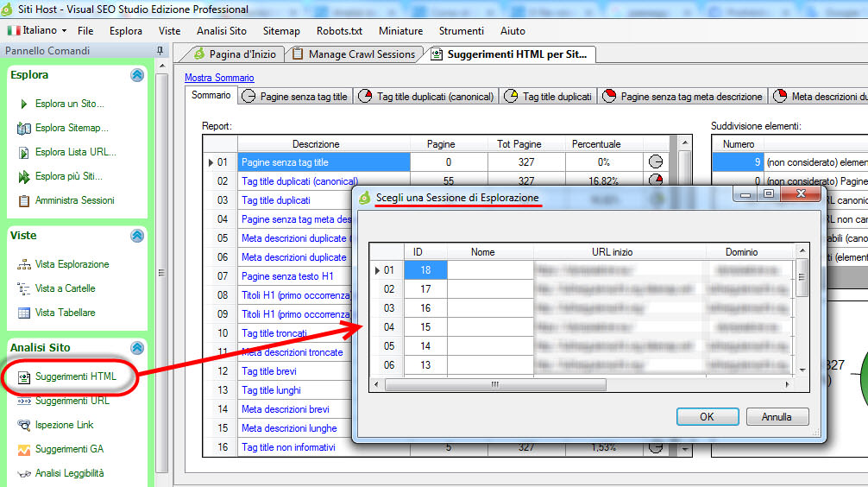868x487 pixels.
Task: Confirm session with OK button
Action: pos(708,417)
